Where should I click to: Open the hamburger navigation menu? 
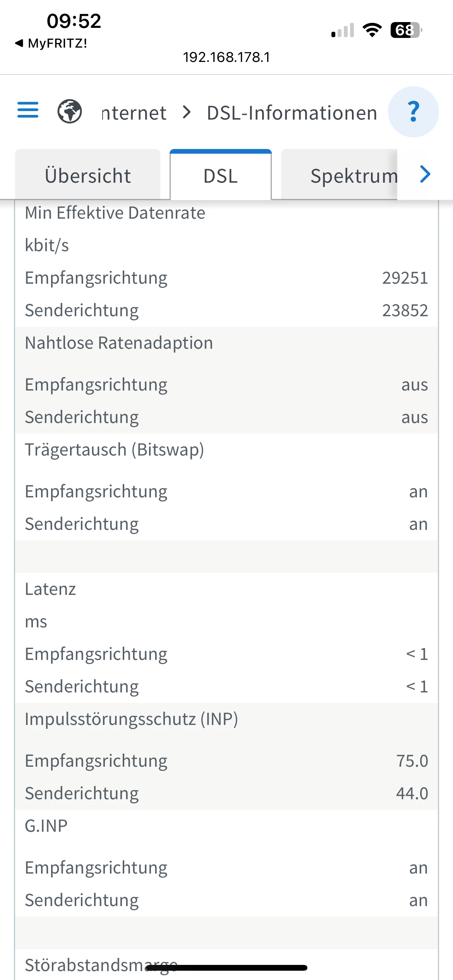tap(28, 110)
